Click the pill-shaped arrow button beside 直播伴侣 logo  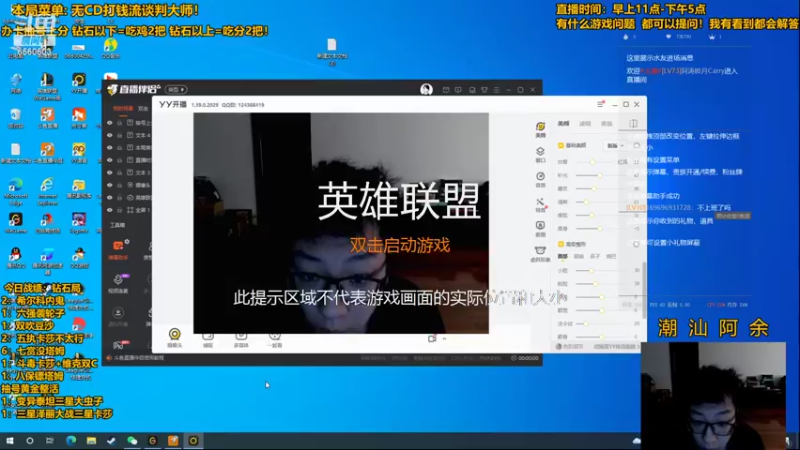(x=176, y=89)
